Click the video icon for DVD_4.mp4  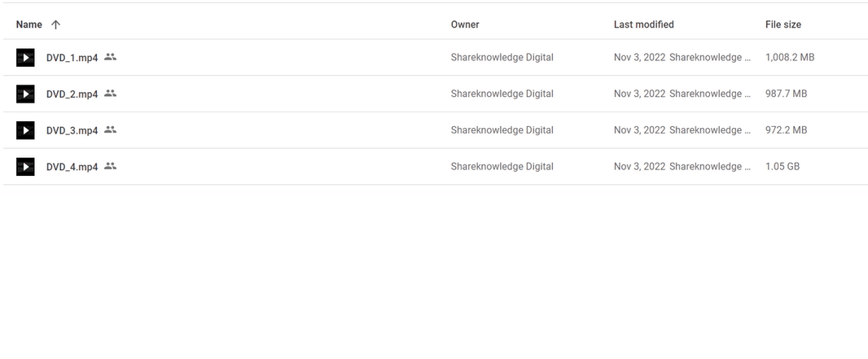point(25,167)
